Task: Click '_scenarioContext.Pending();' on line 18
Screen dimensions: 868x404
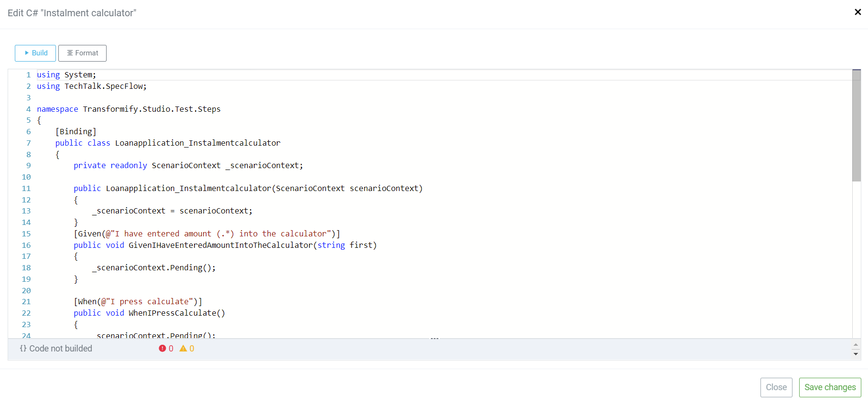Action: click(154, 268)
